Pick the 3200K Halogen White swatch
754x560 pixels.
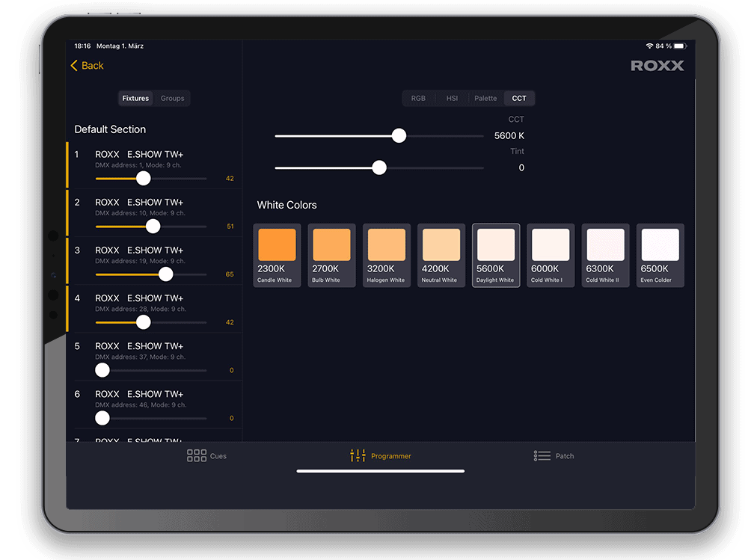coord(387,255)
